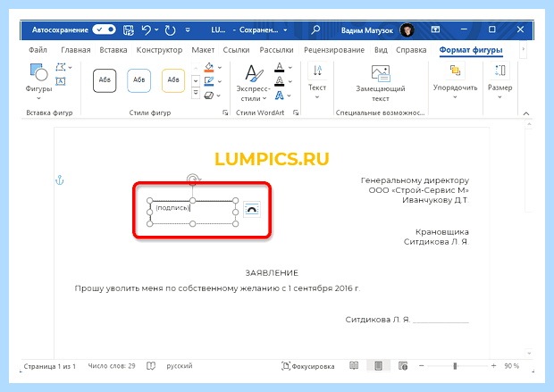Open the Экспресс-стили WordArt gallery

pyautogui.click(x=253, y=83)
